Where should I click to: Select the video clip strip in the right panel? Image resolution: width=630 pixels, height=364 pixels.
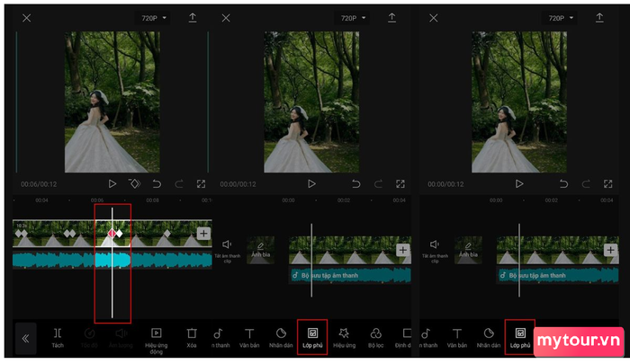point(558,250)
